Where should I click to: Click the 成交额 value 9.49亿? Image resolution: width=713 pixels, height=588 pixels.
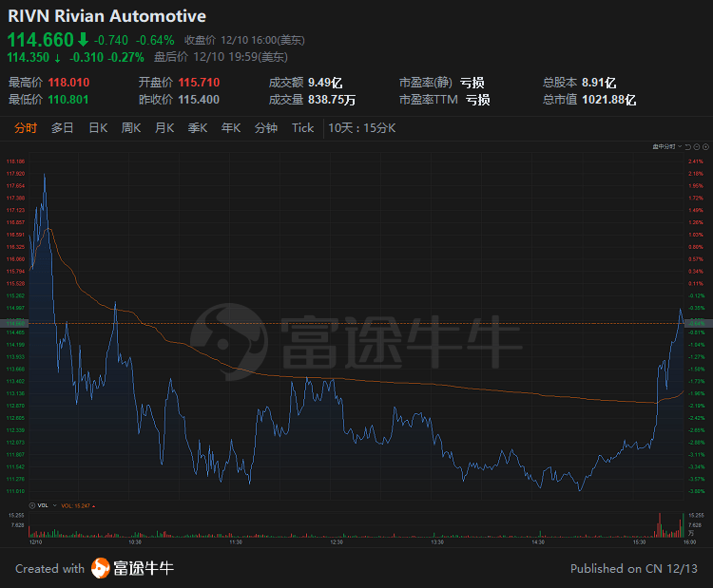point(325,83)
